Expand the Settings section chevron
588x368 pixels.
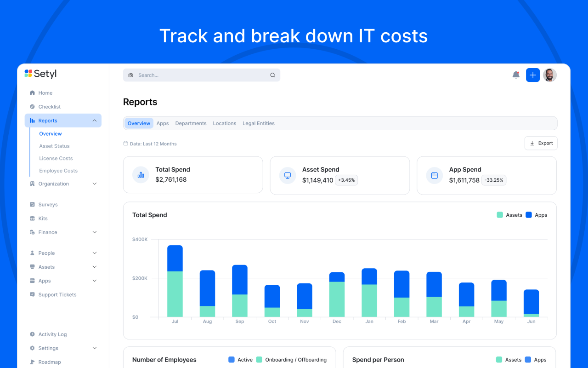[95, 348]
